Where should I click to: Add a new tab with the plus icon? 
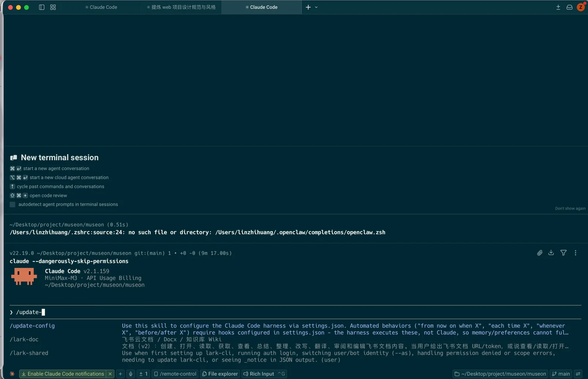[x=308, y=7]
